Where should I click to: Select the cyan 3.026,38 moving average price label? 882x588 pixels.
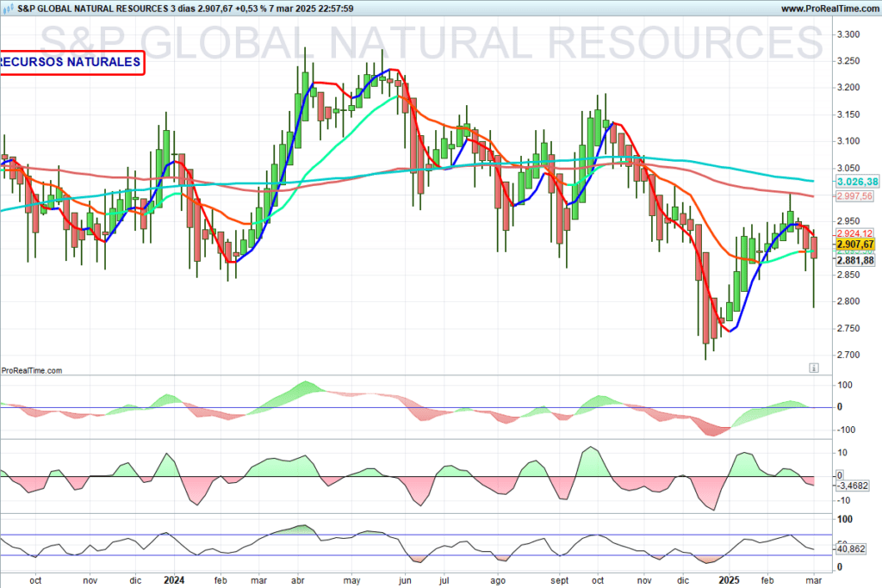click(x=857, y=182)
